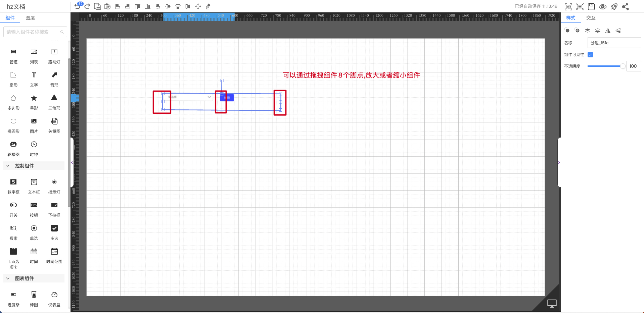
Task: Click the blue button on the canvas
Action: click(228, 98)
